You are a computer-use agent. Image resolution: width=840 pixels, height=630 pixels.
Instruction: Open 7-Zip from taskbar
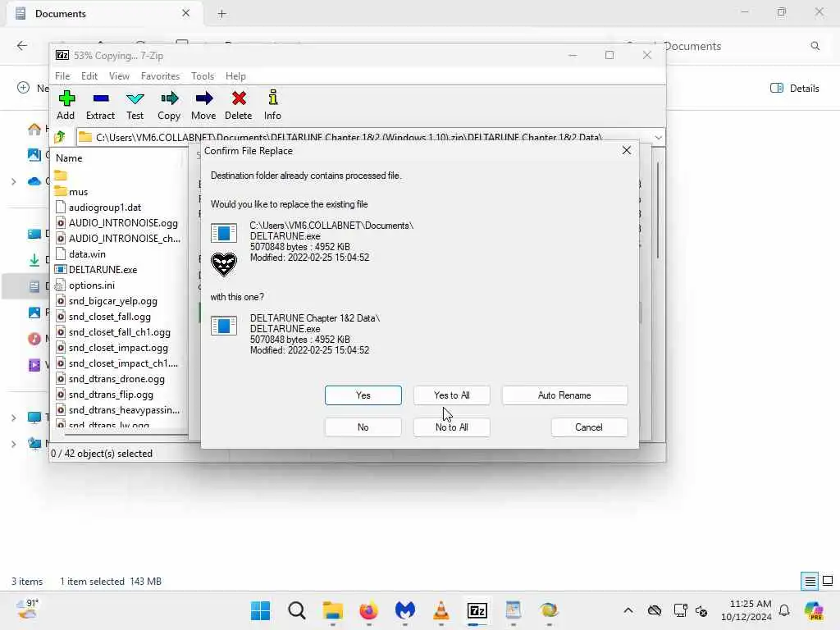[x=477, y=610]
